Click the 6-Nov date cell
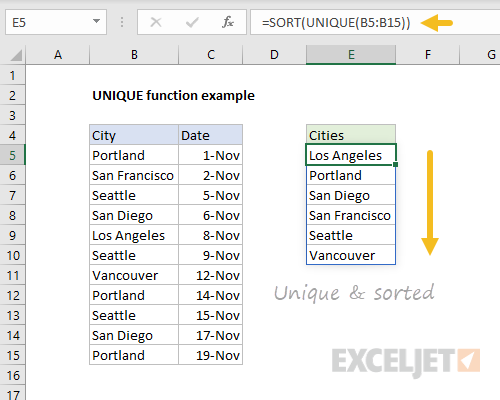This screenshot has width=500, height=400. point(211,215)
